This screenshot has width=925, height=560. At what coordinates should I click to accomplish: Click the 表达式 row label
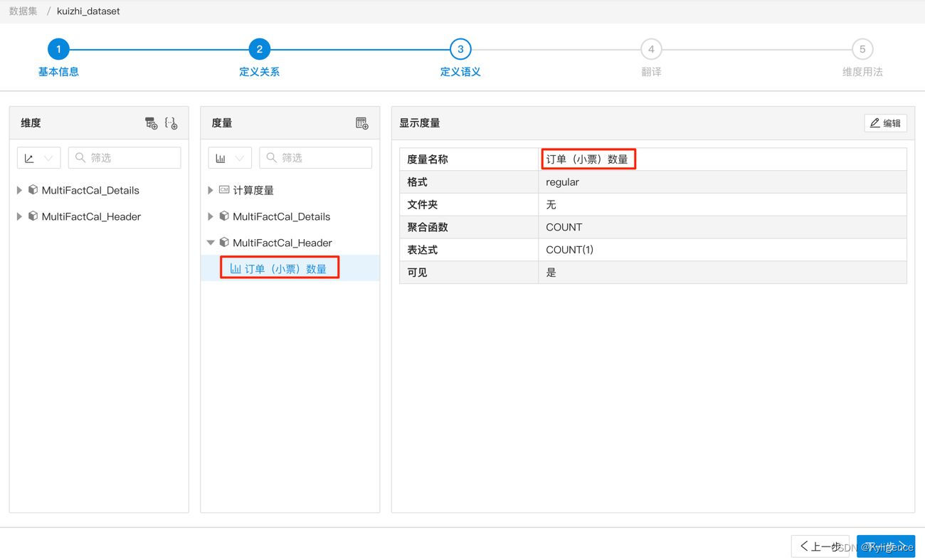pyautogui.click(x=422, y=250)
